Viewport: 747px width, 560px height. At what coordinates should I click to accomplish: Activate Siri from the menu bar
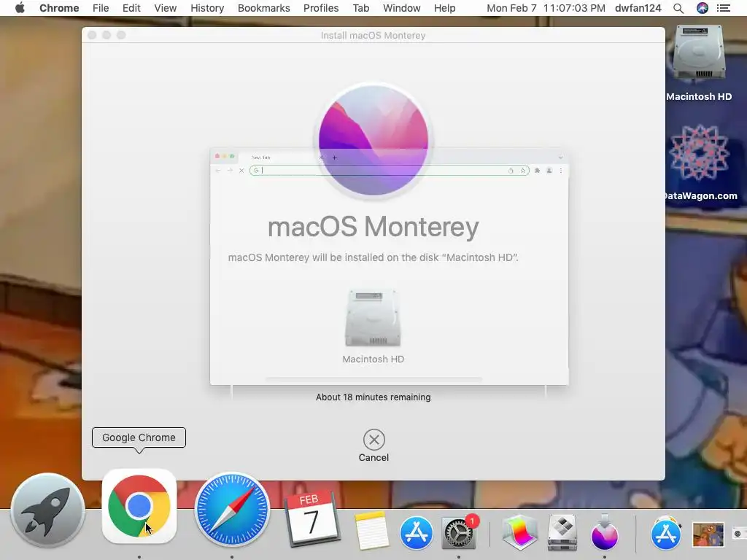703,8
